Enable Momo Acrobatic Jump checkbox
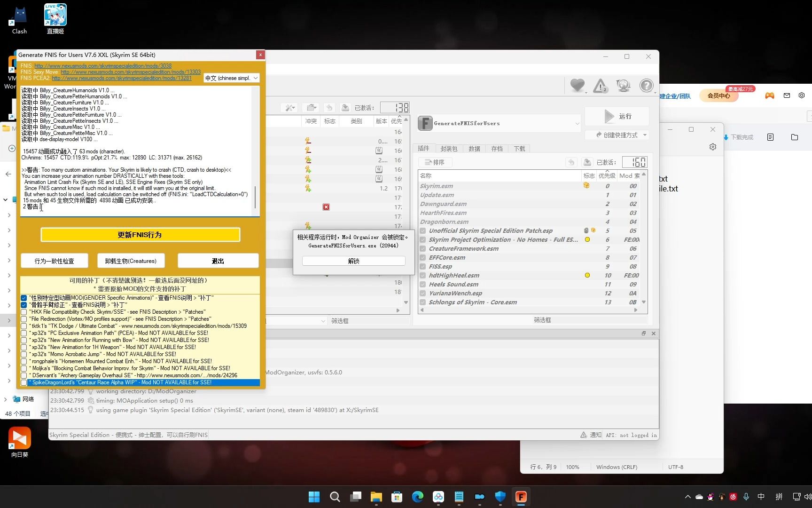The image size is (812, 508). tap(24, 355)
